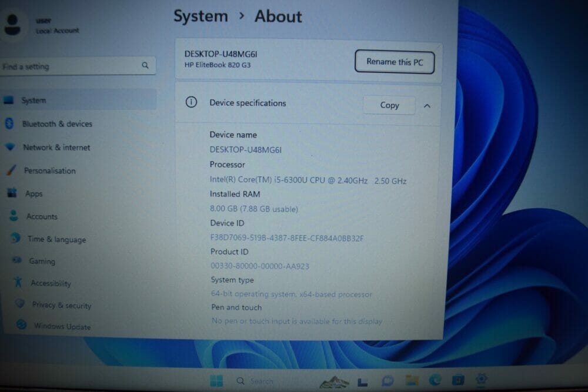The image size is (588, 392).
Task: Click the Settings gear on the taskbar
Action: 481,378
